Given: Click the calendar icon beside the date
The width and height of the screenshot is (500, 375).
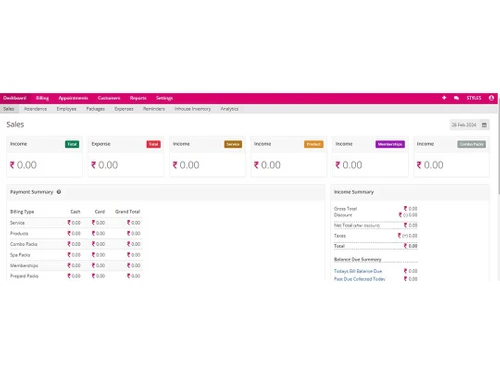Looking at the screenshot, I should (484, 125).
